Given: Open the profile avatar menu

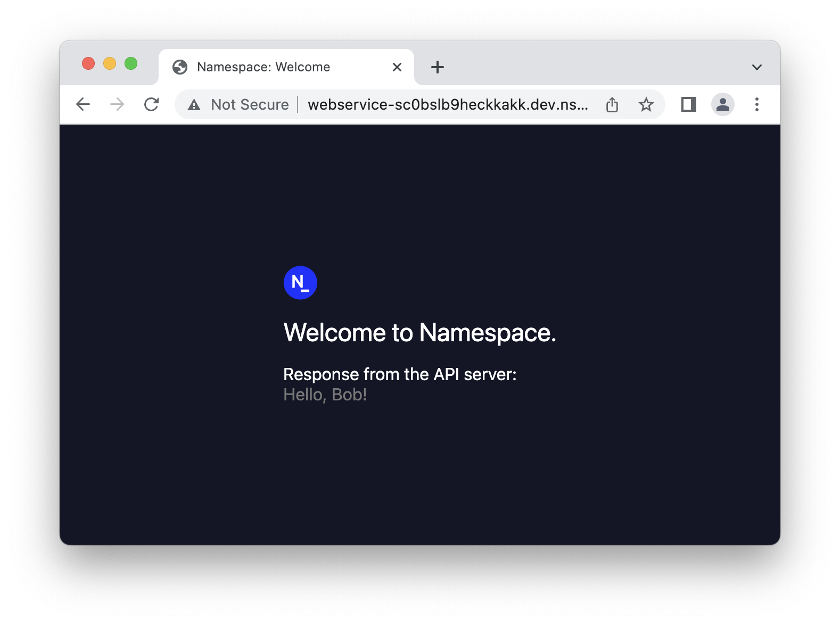Looking at the screenshot, I should pyautogui.click(x=722, y=104).
